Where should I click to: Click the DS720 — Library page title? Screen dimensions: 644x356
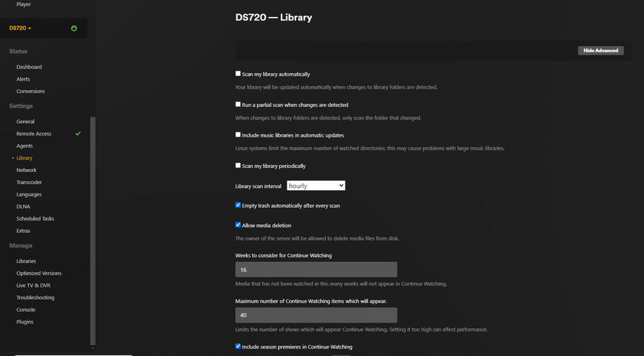(x=274, y=17)
